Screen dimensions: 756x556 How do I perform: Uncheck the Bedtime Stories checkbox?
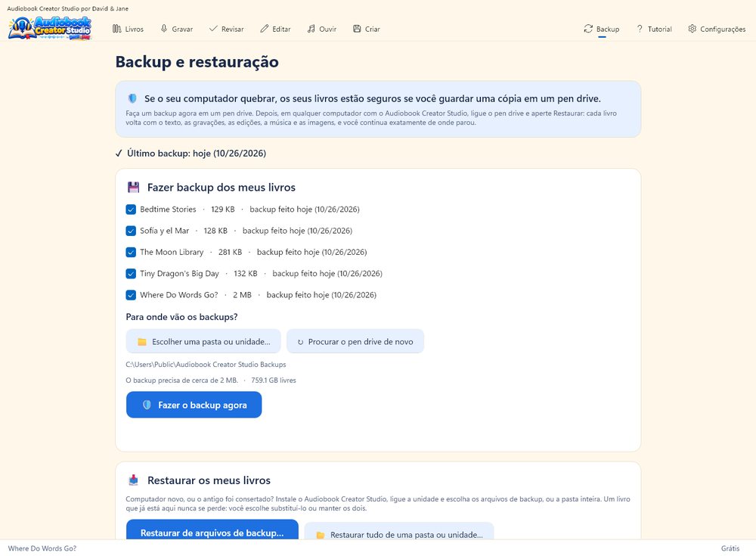[x=131, y=210]
